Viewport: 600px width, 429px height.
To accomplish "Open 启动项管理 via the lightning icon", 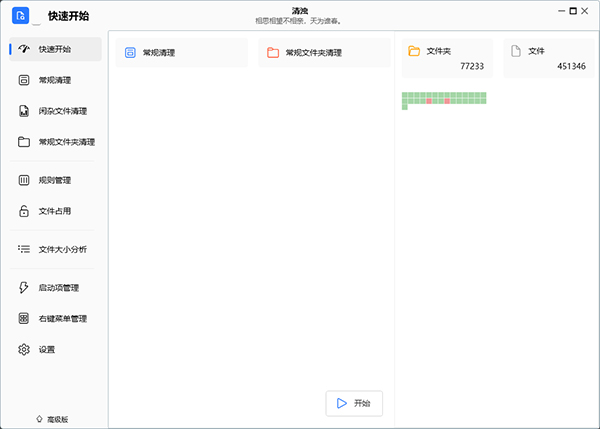I will 24,288.
